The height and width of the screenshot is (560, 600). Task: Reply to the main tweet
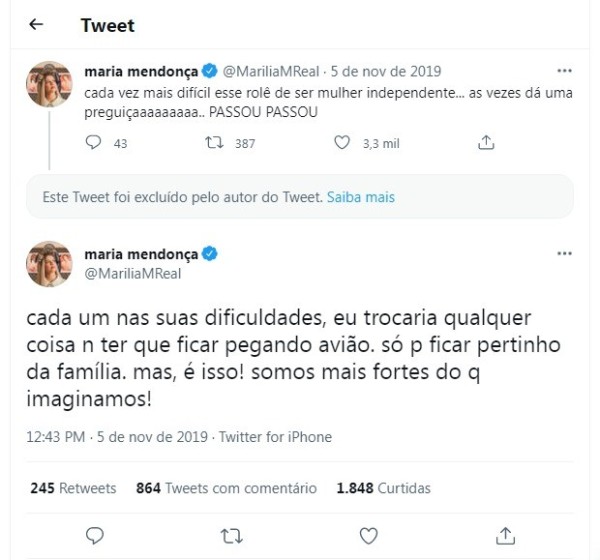(95, 535)
